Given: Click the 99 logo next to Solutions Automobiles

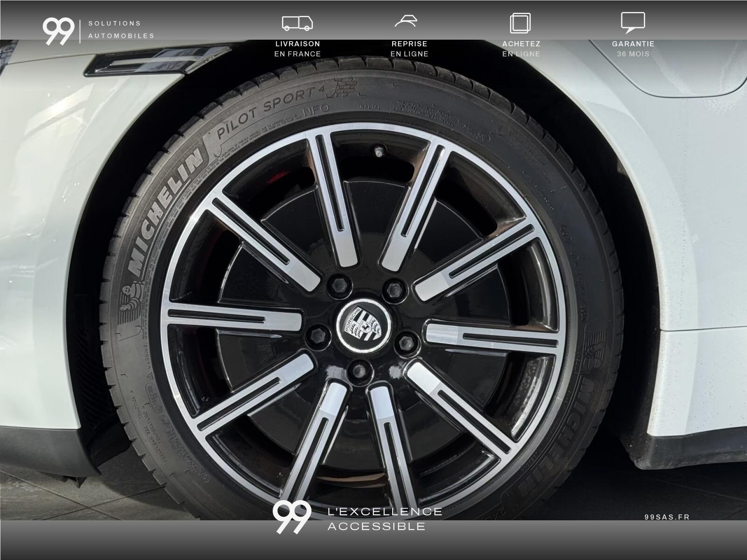Looking at the screenshot, I should click(58, 31).
